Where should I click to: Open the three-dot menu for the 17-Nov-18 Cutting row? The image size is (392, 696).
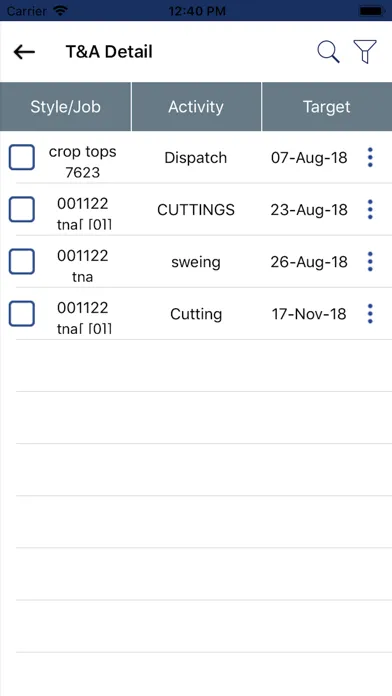[370, 314]
